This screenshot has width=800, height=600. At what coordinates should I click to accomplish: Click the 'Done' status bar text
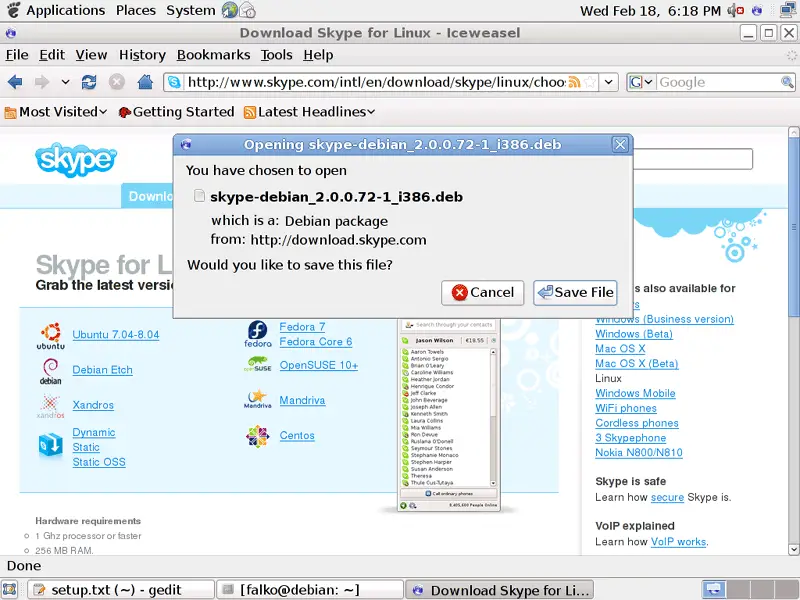(24, 565)
